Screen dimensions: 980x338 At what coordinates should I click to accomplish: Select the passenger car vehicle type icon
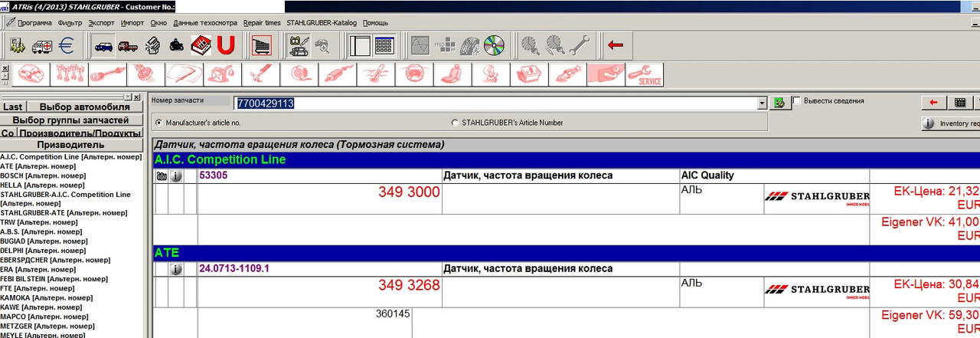104,46
